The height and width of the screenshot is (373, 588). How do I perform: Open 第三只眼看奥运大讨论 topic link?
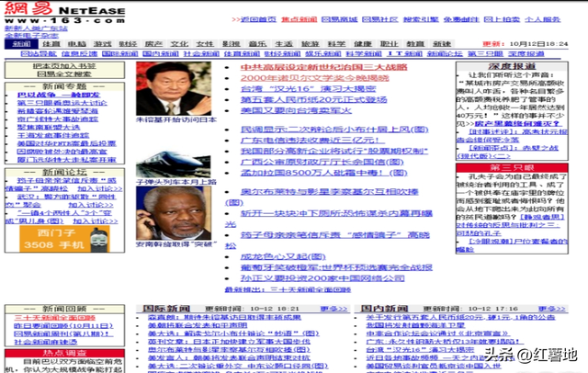point(62,103)
